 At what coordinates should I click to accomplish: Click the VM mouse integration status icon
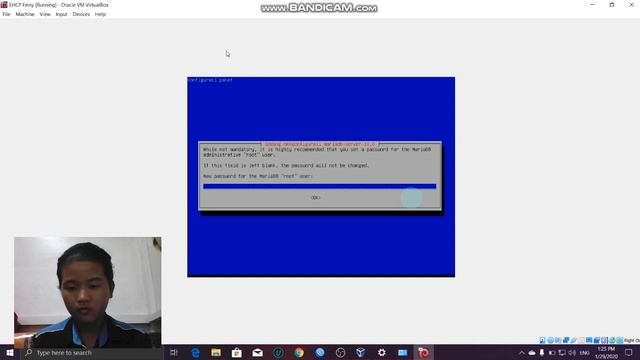(612, 340)
